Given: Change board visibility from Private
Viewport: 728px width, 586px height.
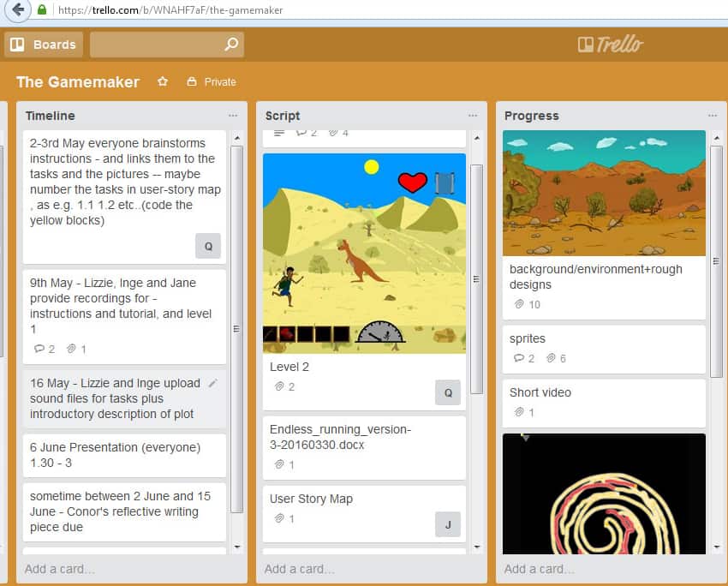Looking at the screenshot, I should coord(212,82).
